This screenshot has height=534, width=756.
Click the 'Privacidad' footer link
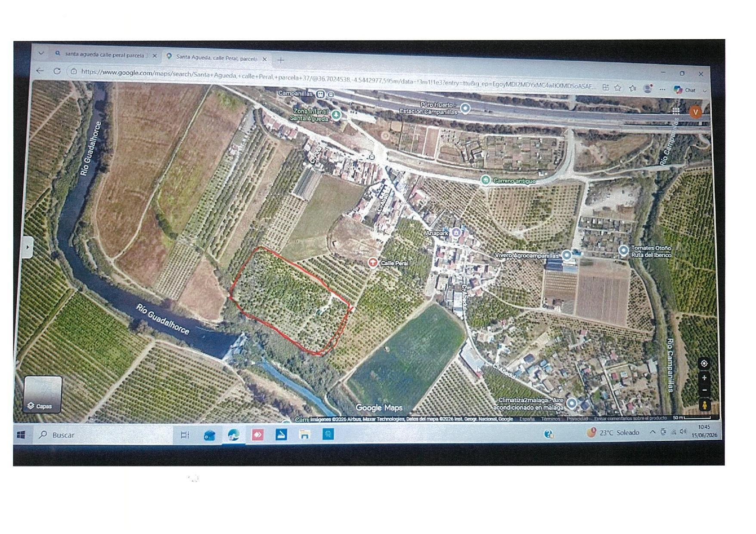577,419
